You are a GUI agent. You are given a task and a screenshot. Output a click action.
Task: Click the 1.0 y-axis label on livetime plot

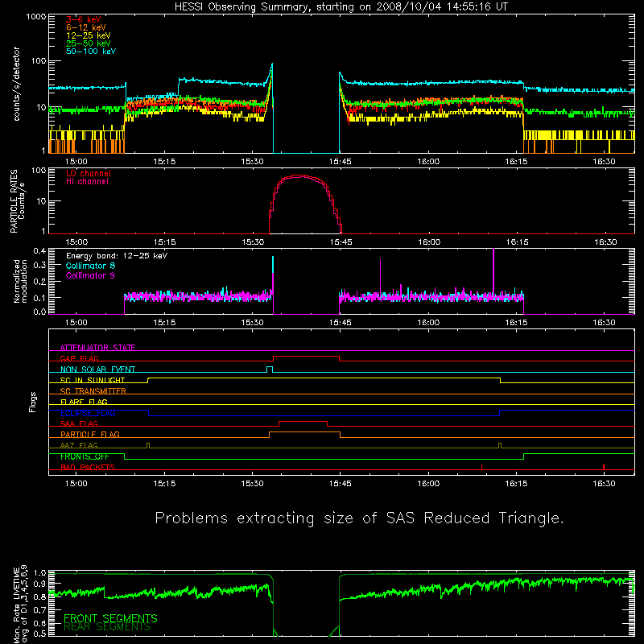[39, 573]
